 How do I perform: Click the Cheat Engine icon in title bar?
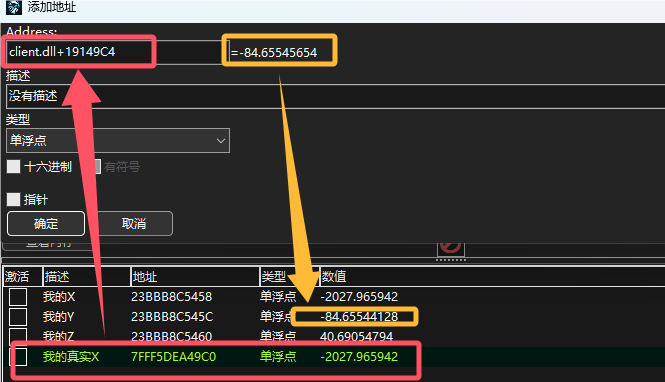(13, 7)
